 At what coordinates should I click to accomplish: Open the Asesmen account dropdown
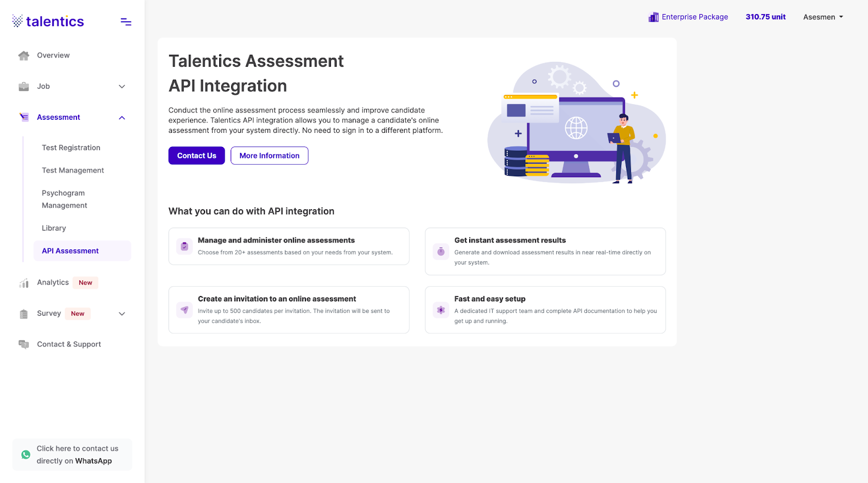tap(823, 17)
